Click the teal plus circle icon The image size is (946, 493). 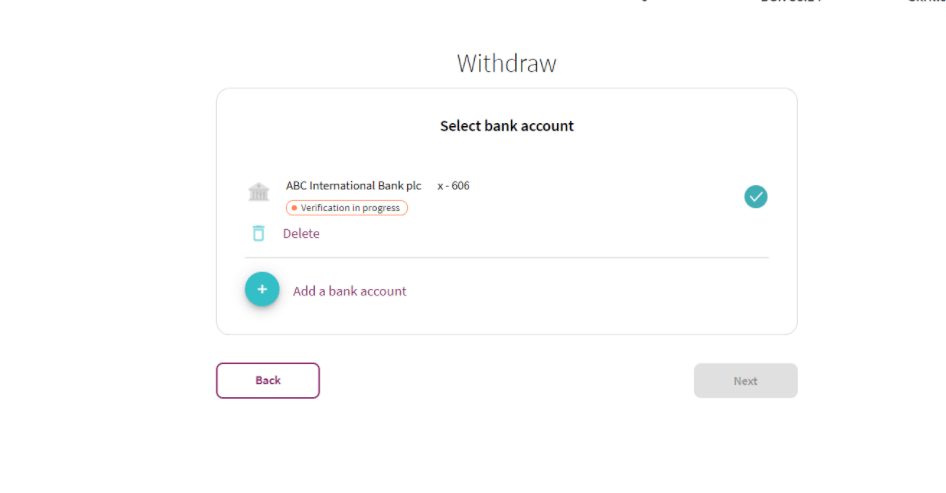tap(262, 289)
